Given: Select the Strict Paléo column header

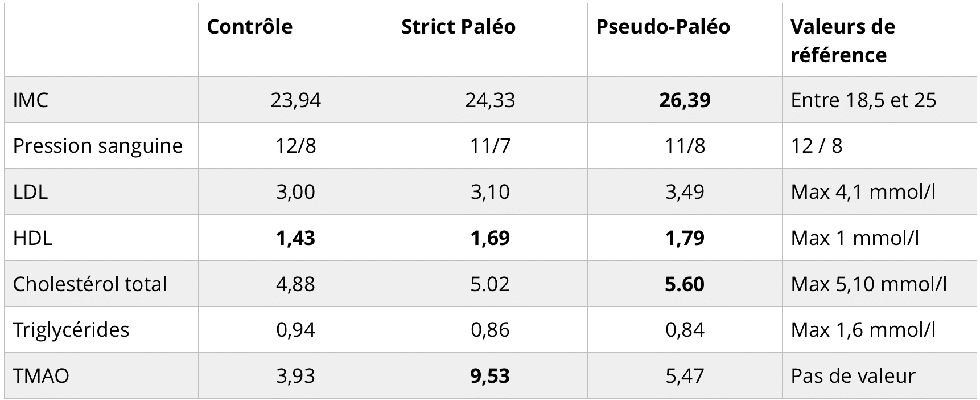Looking at the screenshot, I should pyautogui.click(x=458, y=26).
